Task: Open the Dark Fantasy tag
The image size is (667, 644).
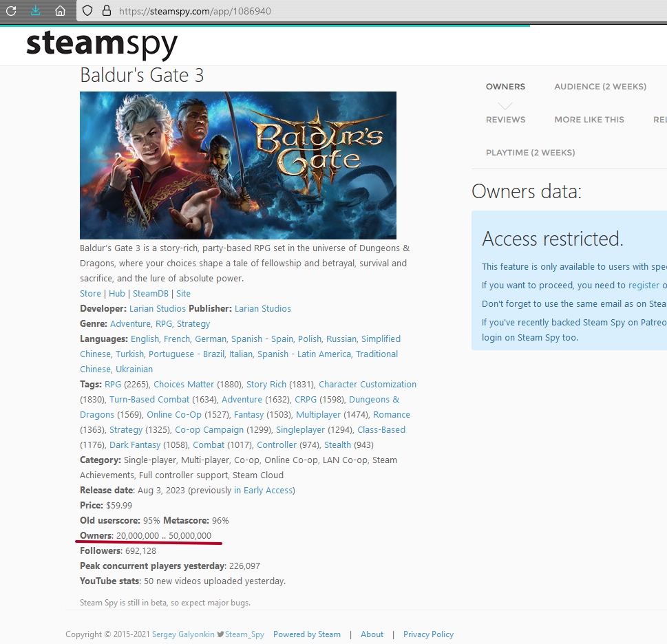Action: (x=135, y=444)
